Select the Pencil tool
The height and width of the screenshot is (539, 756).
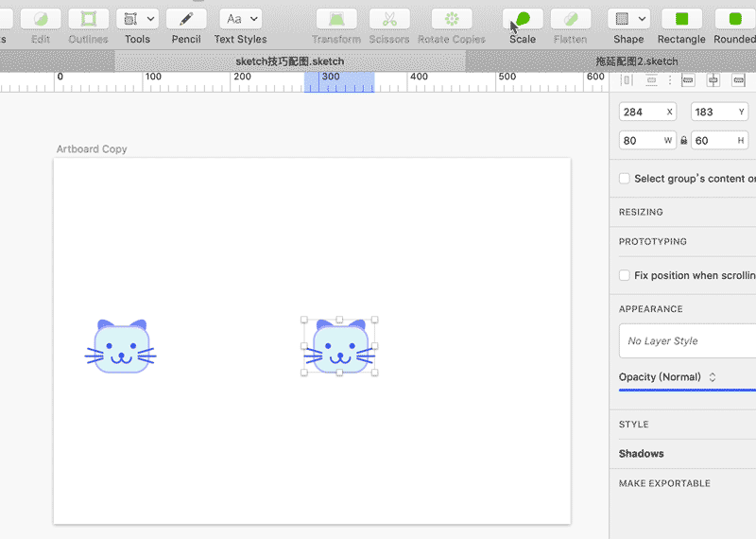coord(186,19)
